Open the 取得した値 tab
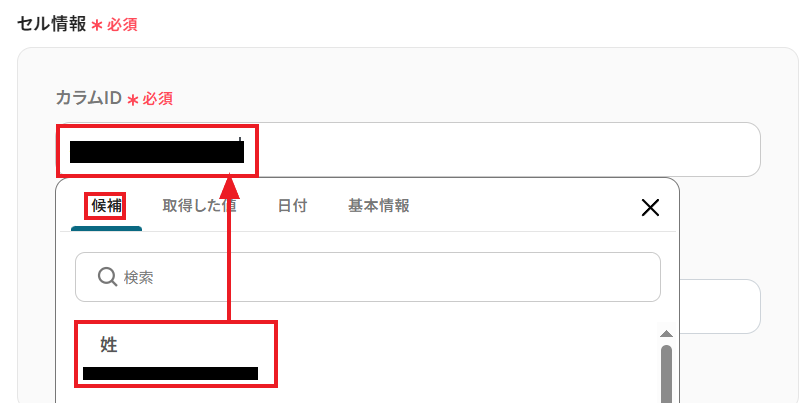The height and width of the screenshot is (403, 804). click(x=199, y=206)
